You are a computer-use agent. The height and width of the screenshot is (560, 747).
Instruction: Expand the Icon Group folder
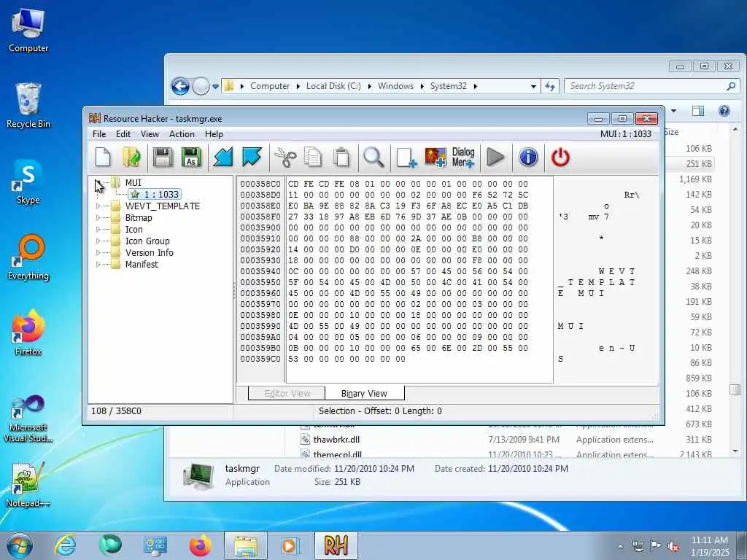98,241
